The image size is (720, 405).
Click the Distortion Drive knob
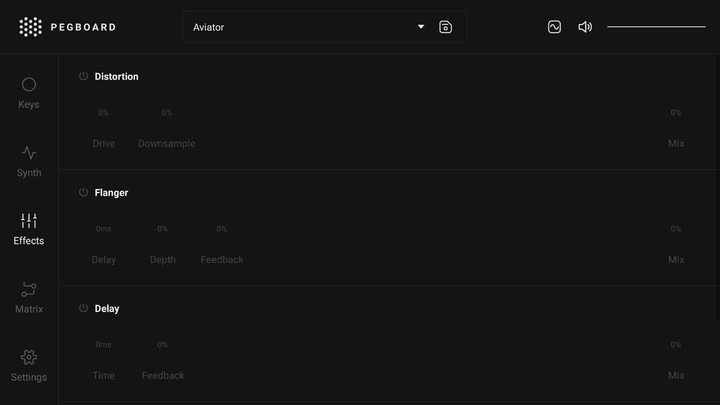point(104,115)
